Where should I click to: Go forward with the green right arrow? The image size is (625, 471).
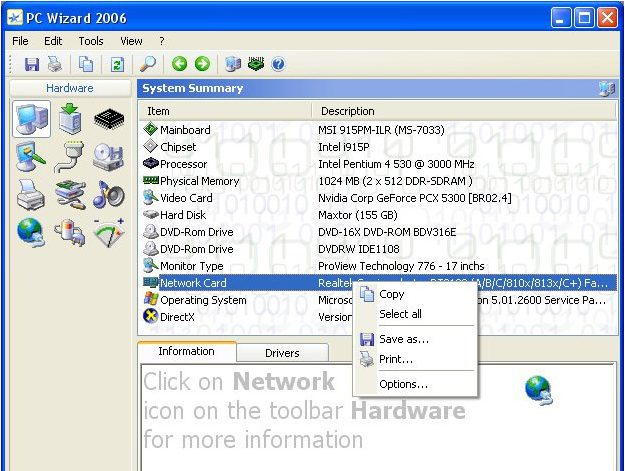click(x=202, y=64)
